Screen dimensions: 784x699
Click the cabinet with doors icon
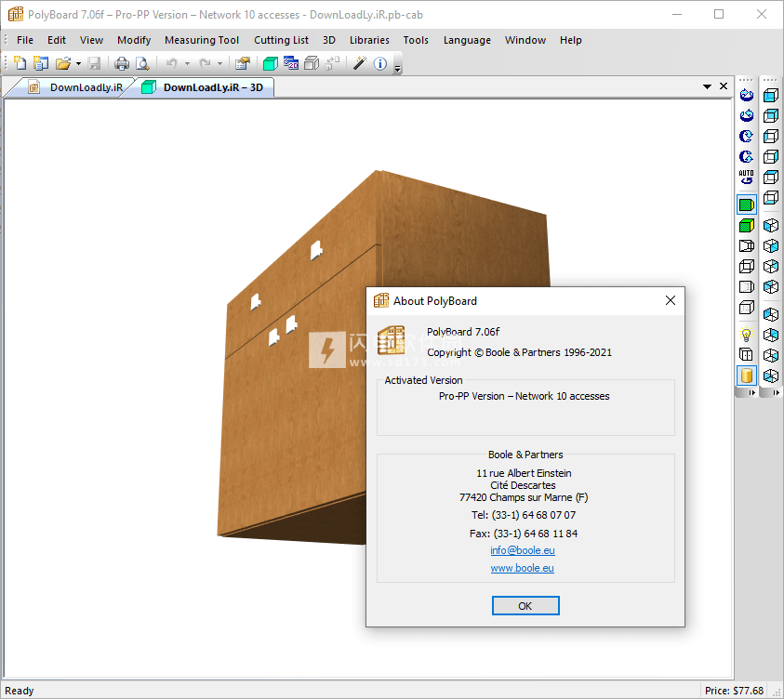[747, 355]
